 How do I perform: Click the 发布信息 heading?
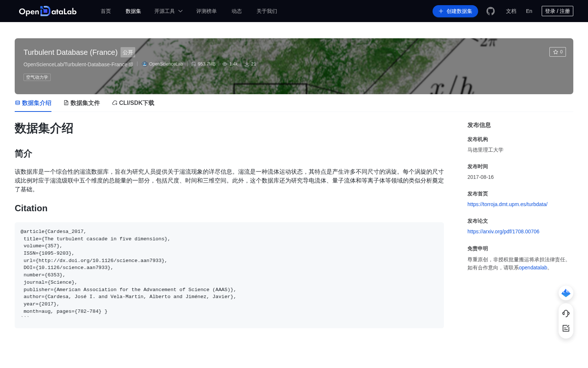479,125
